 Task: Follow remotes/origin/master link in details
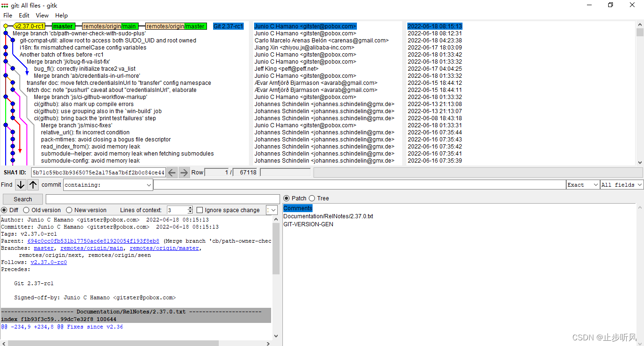(165, 248)
